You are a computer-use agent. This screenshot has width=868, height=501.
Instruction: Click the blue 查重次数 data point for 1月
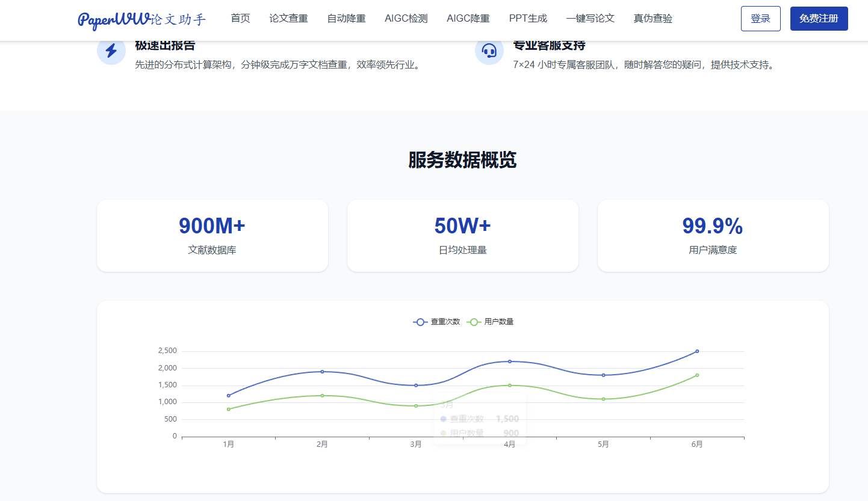(228, 395)
